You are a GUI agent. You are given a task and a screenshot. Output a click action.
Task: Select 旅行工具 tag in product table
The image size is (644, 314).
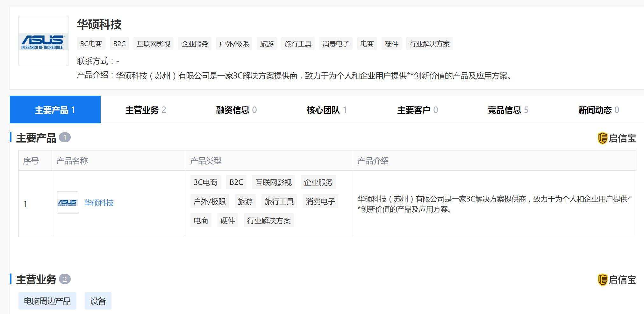pos(279,201)
